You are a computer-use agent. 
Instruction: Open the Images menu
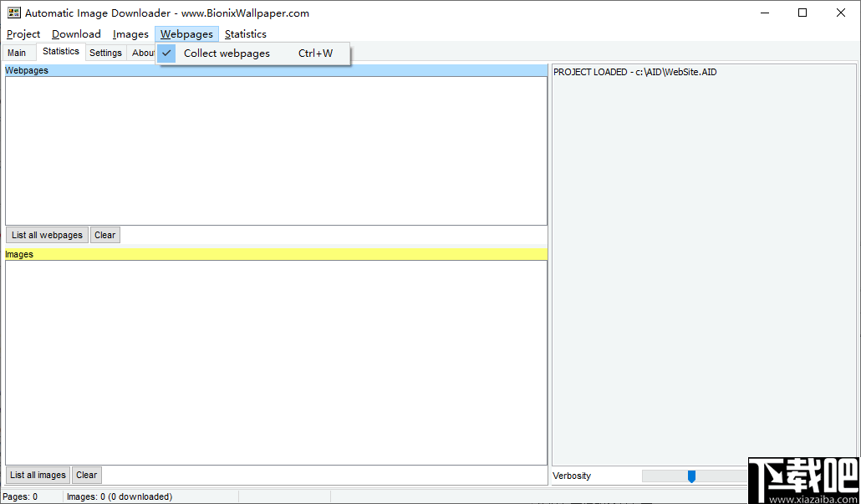(130, 34)
